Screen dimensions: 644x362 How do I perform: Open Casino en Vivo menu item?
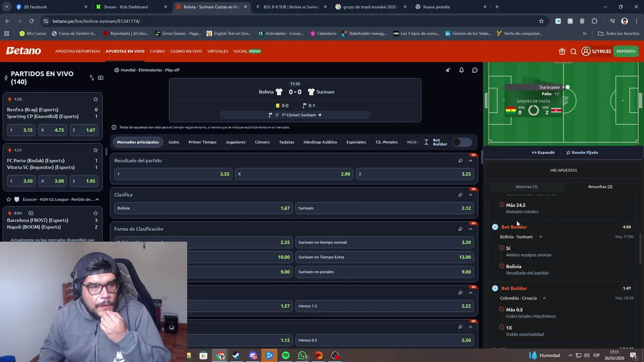tap(186, 51)
